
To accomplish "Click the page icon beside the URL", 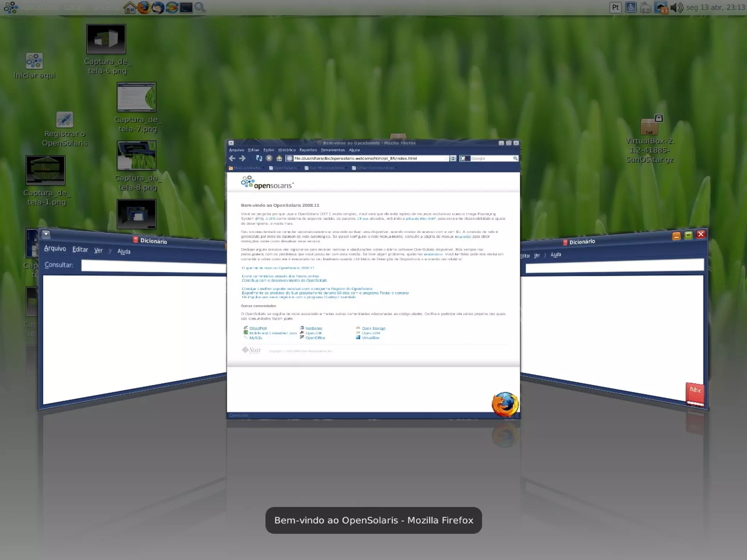I will point(290,158).
